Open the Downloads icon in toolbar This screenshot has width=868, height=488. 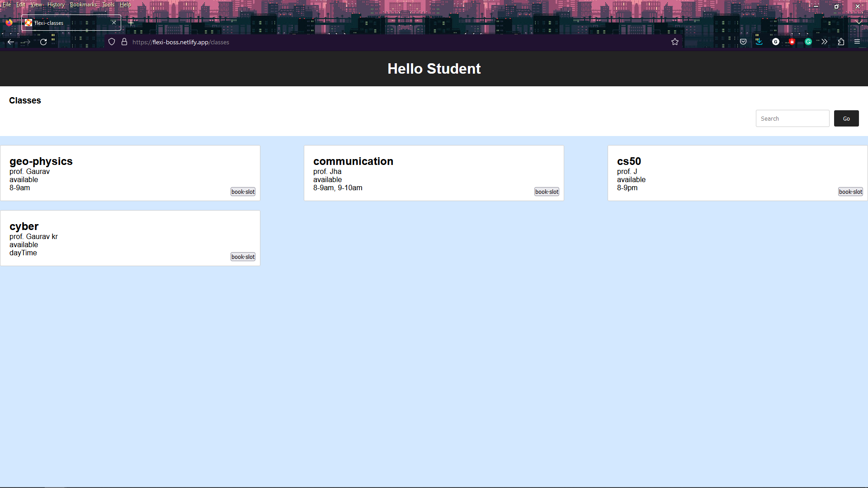pyautogui.click(x=759, y=42)
